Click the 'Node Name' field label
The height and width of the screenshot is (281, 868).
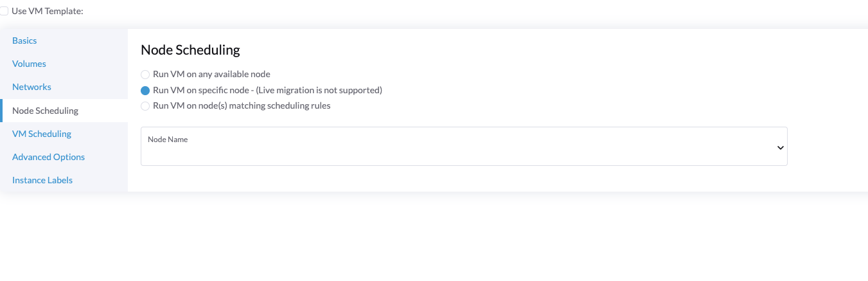point(168,139)
